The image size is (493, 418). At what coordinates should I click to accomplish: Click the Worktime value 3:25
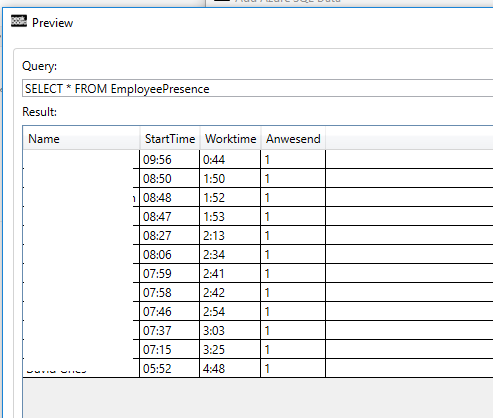click(x=214, y=350)
